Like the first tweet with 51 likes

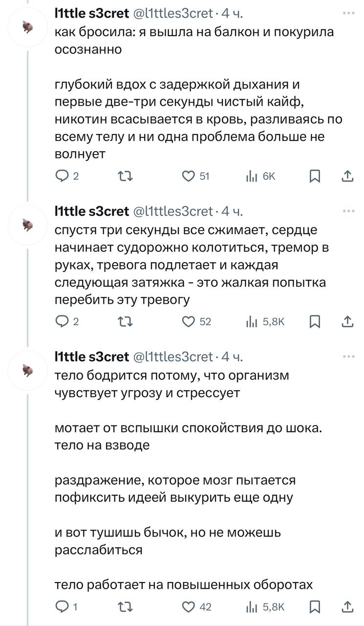[x=188, y=176]
